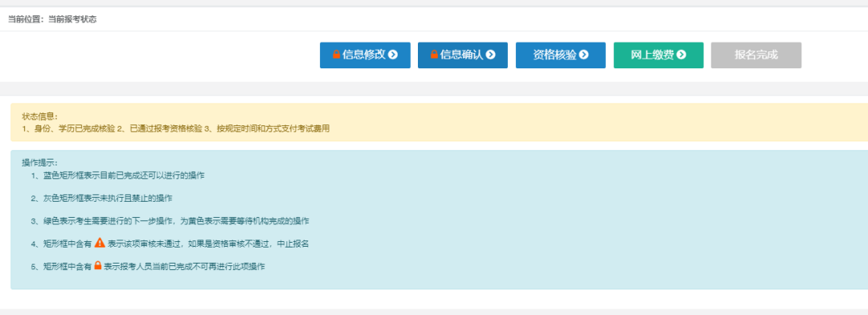Click the lock icon in tip 5

[98, 265]
